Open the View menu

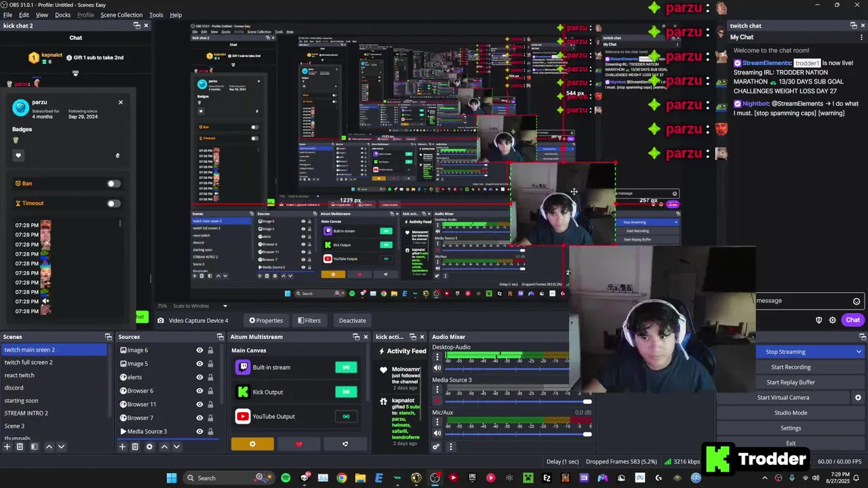[x=41, y=15]
